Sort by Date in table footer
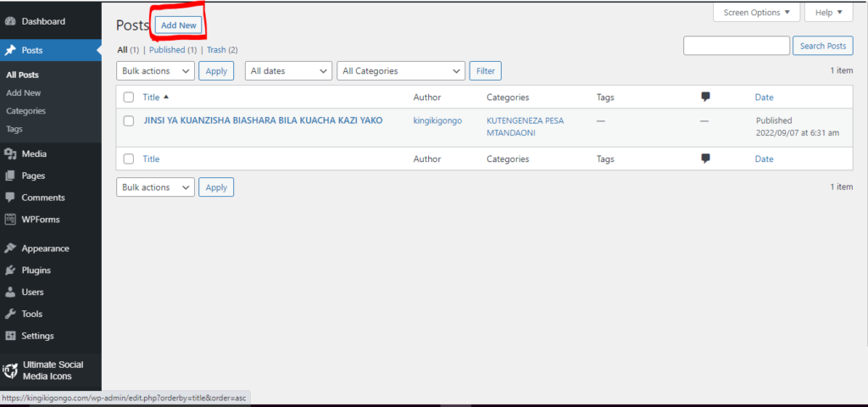Viewport: 868px width, 407px height. pos(764,159)
